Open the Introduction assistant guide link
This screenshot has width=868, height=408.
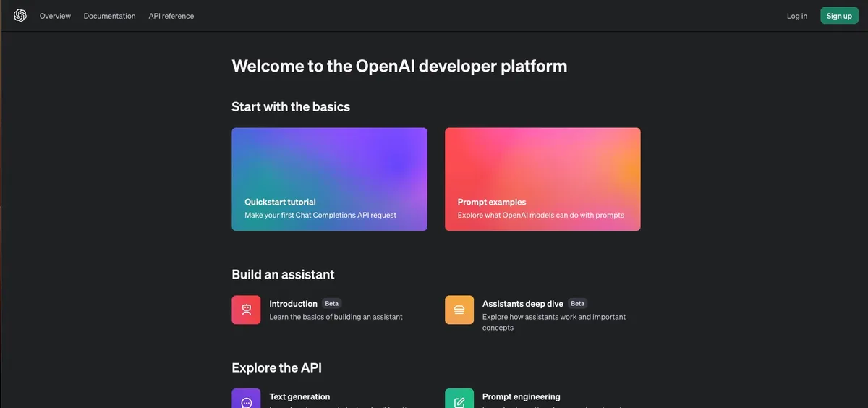pyautogui.click(x=293, y=304)
